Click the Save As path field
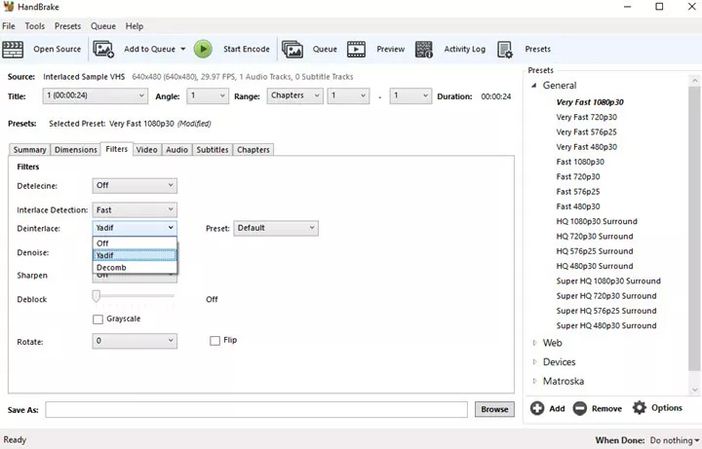Image resolution: width=702 pixels, height=449 pixels. [257, 410]
